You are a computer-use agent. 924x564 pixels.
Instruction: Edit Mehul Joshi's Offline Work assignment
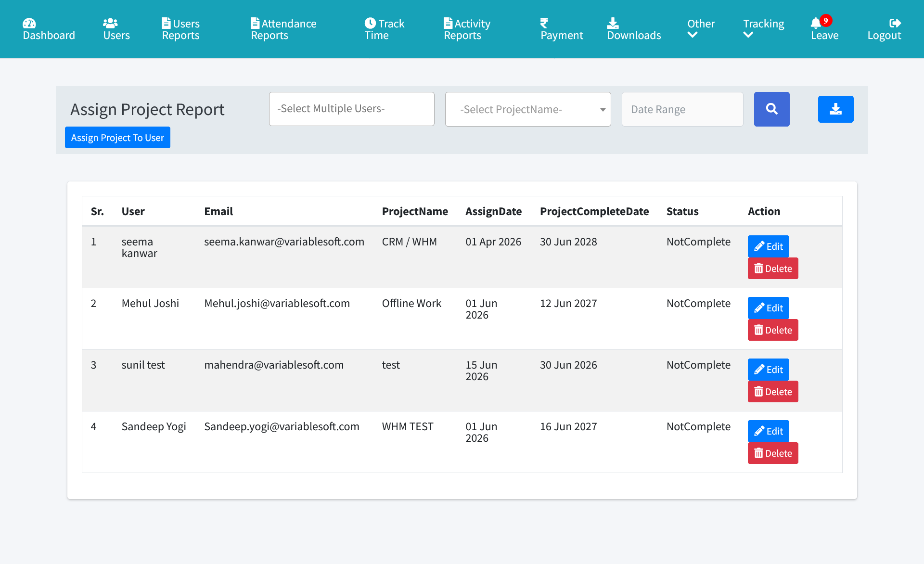pyautogui.click(x=769, y=308)
